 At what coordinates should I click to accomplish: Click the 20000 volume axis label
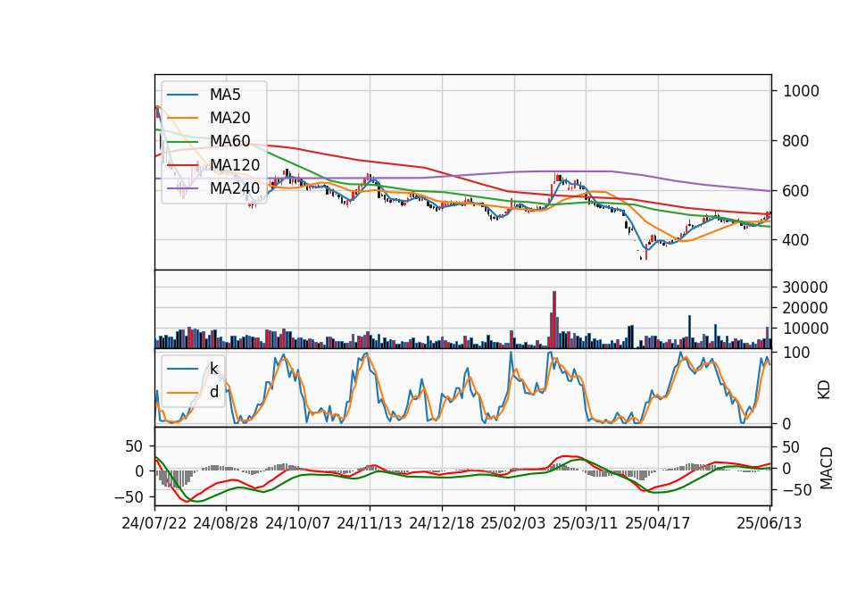pyautogui.click(x=805, y=308)
